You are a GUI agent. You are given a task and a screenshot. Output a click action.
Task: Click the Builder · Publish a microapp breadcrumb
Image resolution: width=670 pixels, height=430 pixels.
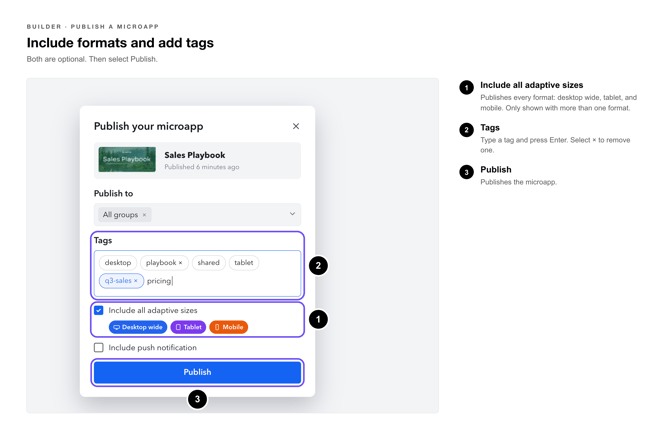pos(93,27)
